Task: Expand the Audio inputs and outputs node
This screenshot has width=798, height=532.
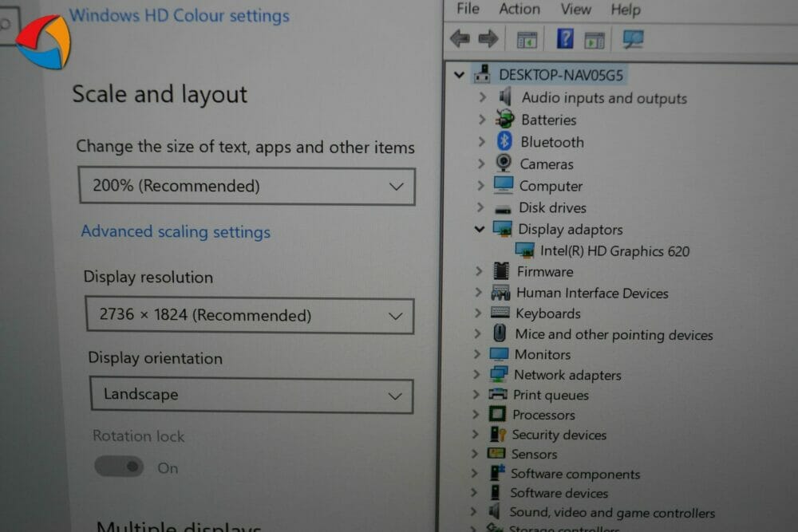Action: click(483, 97)
